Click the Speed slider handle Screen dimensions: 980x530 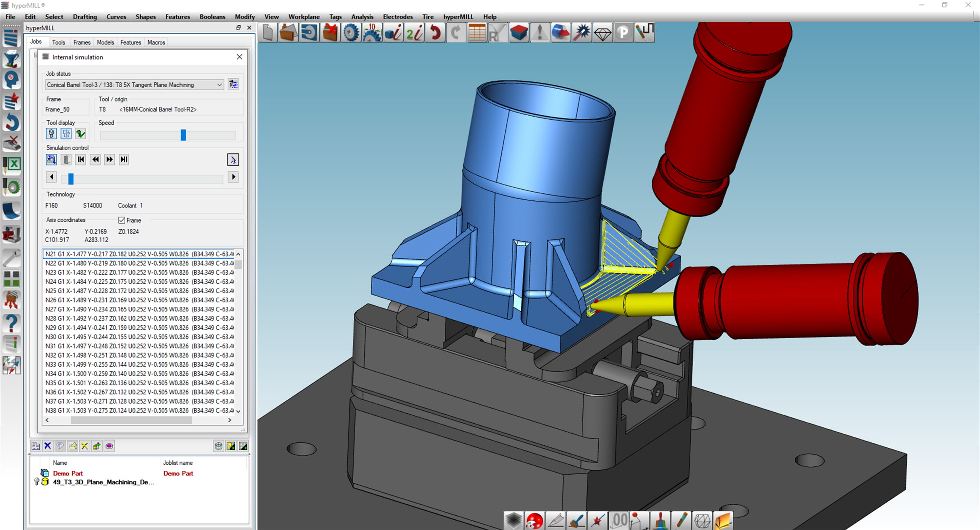tap(183, 135)
